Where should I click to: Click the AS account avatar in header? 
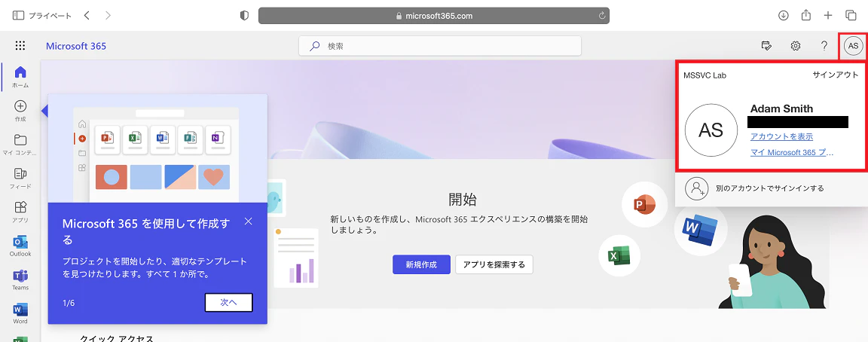click(x=853, y=46)
